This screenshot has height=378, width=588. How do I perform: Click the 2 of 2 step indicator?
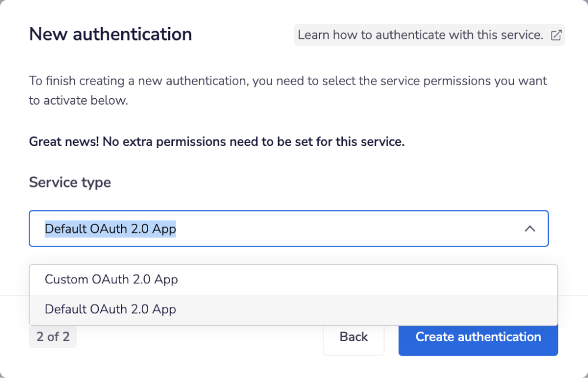tap(52, 336)
